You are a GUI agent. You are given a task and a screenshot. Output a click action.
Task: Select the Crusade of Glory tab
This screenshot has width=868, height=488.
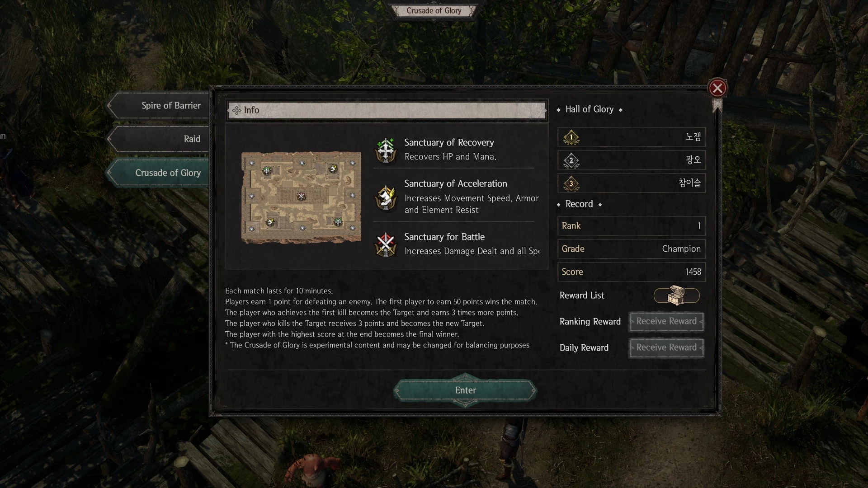158,173
